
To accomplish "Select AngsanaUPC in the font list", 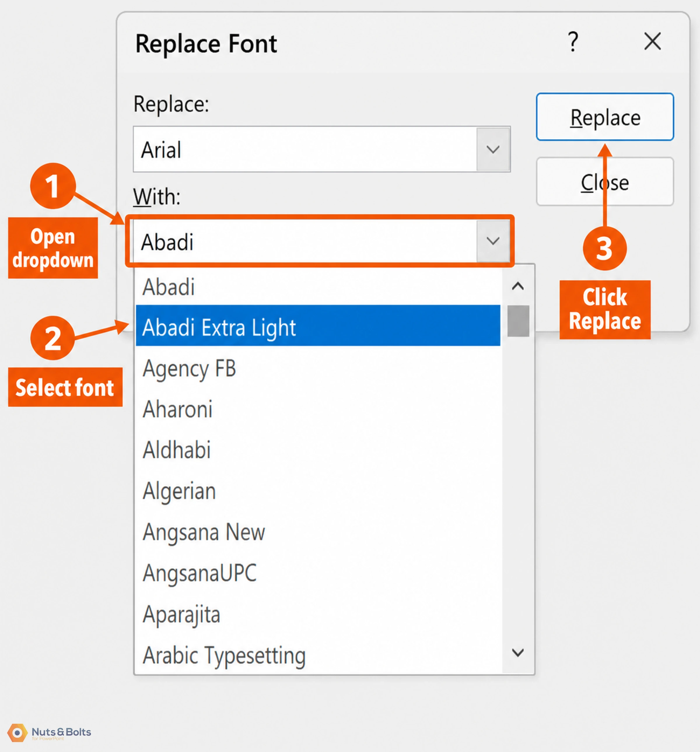I will (318, 573).
